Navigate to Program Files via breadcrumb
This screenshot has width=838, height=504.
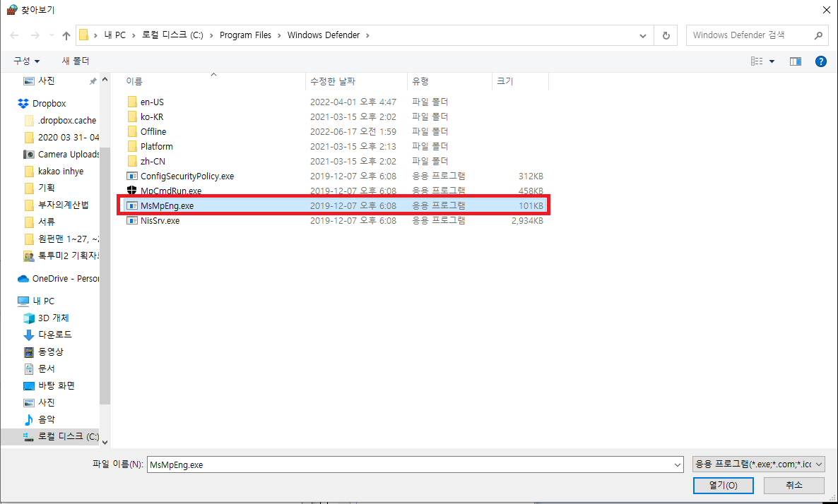click(245, 35)
